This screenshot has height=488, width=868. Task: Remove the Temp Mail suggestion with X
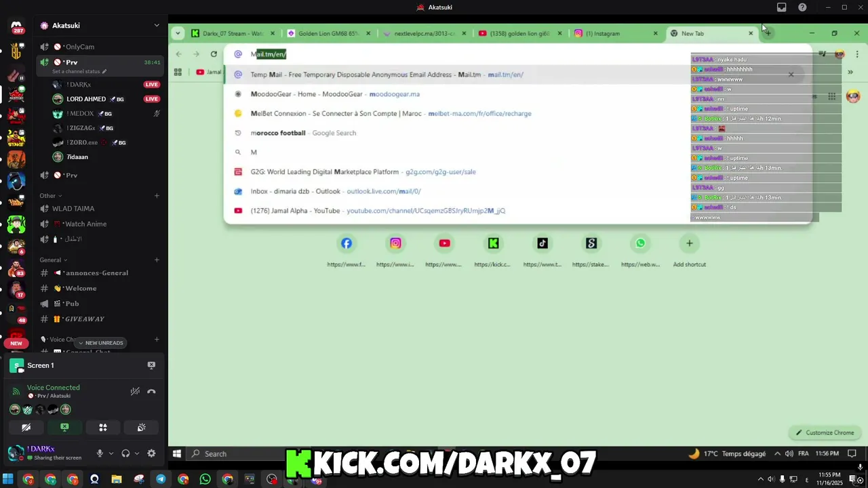[x=791, y=75]
